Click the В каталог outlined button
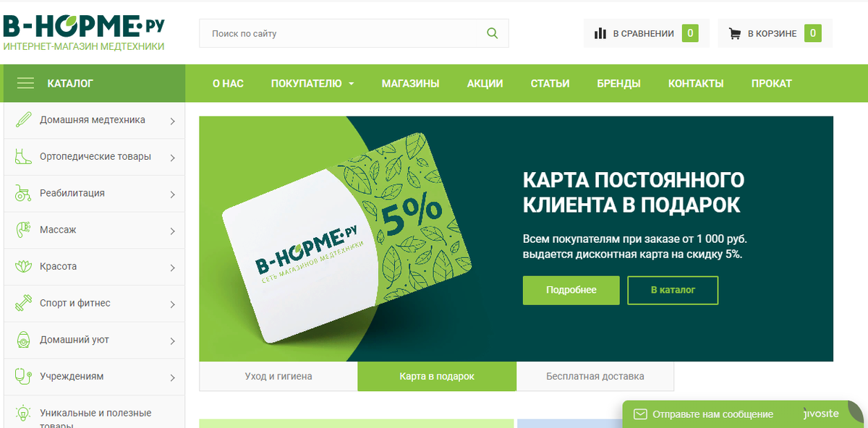Viewport: 868px width, 428px height. coord(673,290)
